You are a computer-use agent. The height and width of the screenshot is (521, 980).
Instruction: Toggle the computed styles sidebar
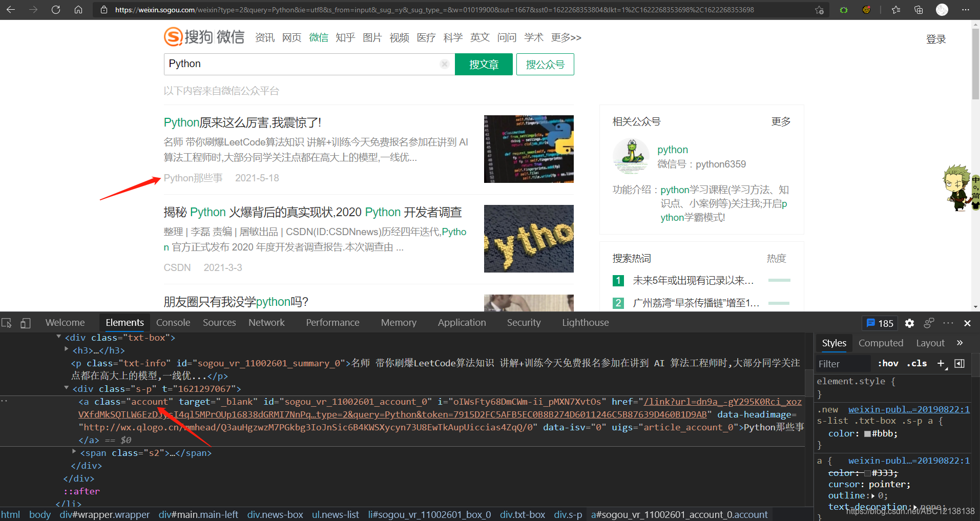pyautogui.click(x=960, y=363)
